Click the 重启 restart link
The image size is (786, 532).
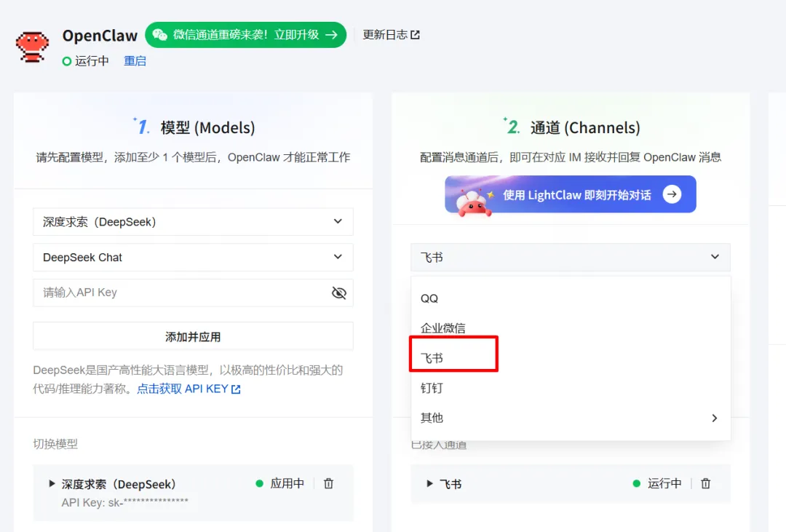pos(135,61)
